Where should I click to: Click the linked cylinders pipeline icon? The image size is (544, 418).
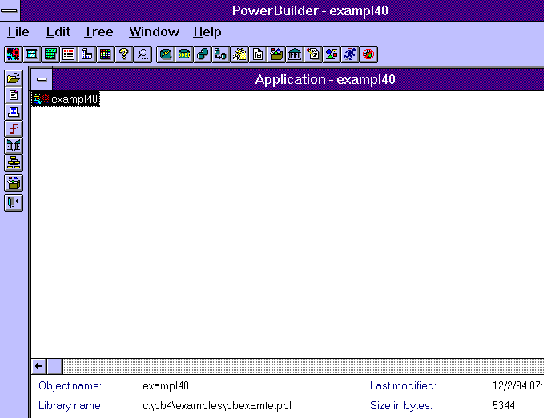pos(203,54)
